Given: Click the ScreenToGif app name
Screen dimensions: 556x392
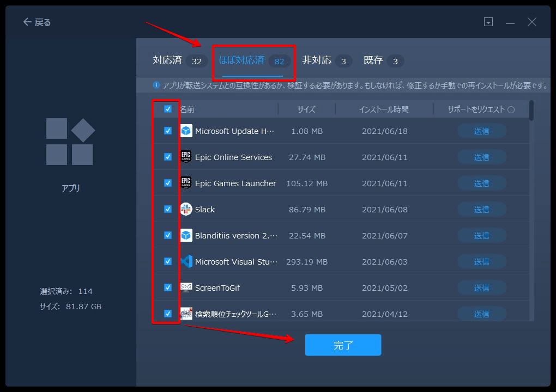Looking at the screenshot, I should click(217, 288).
